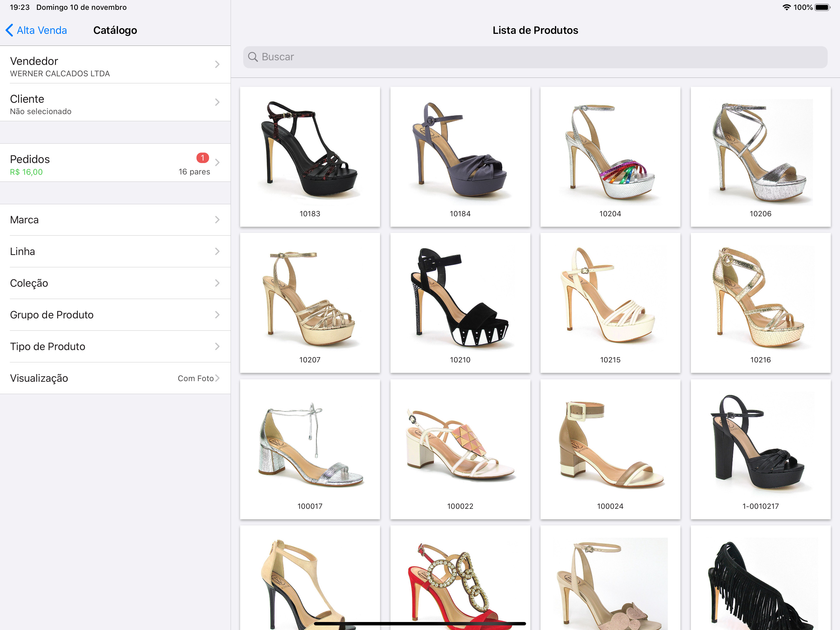The width and height of the screenshot is (840, 630).
Task: Tap the back arrow to Alta Venda
Action: [x=10, y=30]
